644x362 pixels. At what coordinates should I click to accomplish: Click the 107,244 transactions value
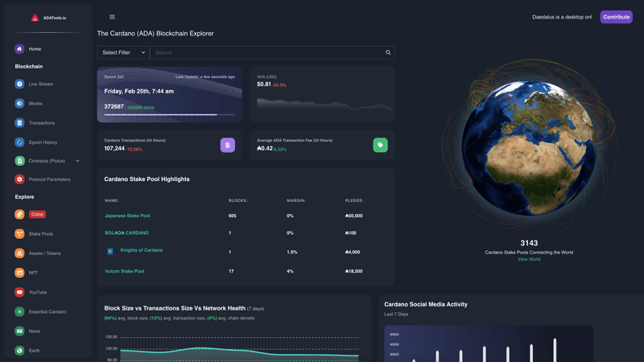coord(114,148)
